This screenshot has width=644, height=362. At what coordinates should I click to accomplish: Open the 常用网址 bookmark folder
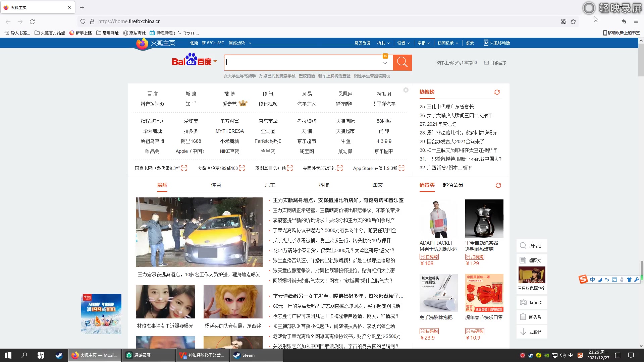click(107, 33)
